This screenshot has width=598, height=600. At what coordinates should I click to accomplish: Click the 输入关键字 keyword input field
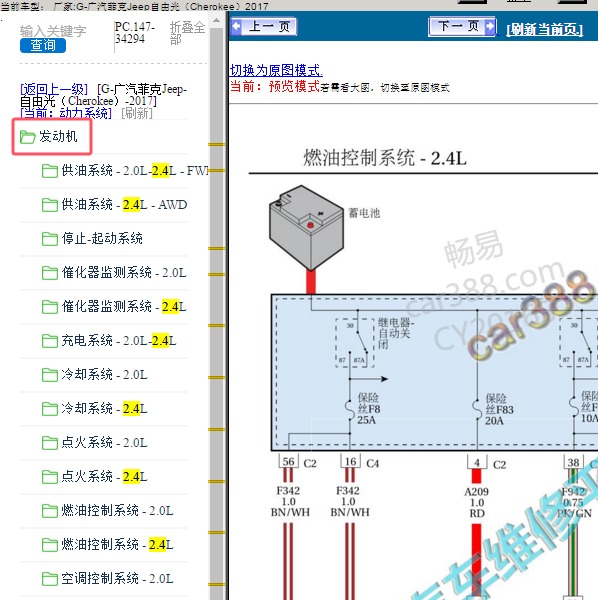pos(53,31)
